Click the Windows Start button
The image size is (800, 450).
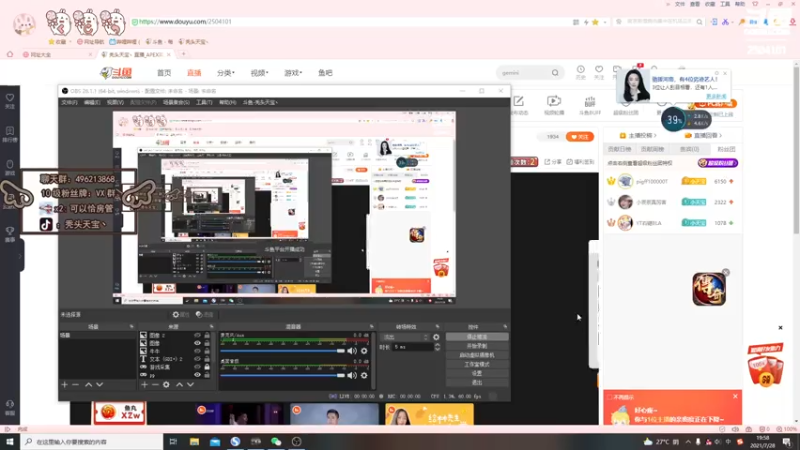(10, 442)
